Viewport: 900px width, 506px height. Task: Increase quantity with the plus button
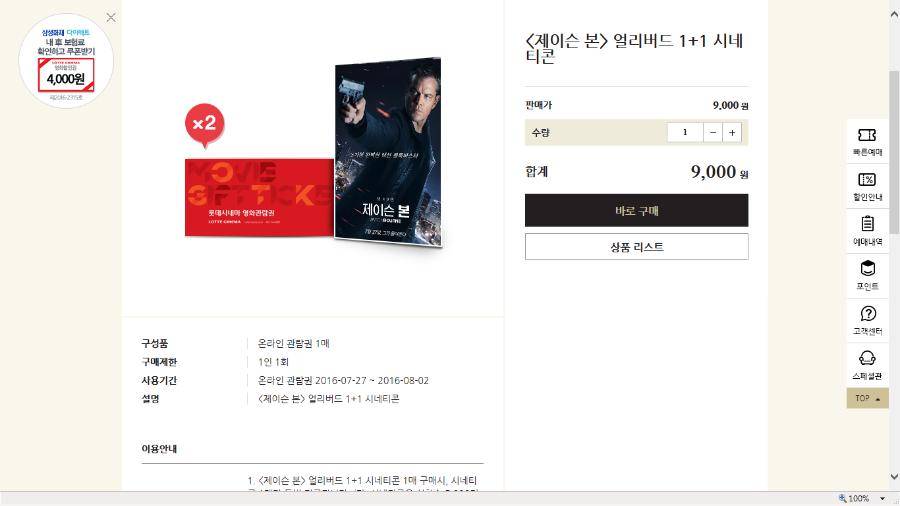(732, 133)
